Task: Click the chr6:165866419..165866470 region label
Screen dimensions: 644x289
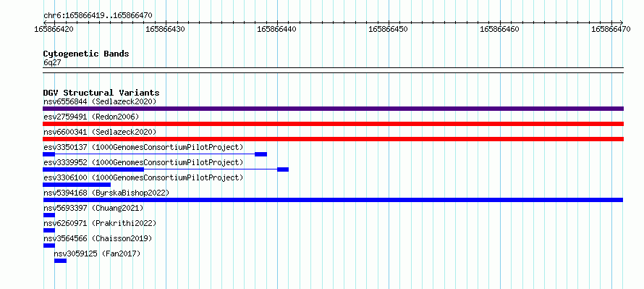Action: (98, 16)
